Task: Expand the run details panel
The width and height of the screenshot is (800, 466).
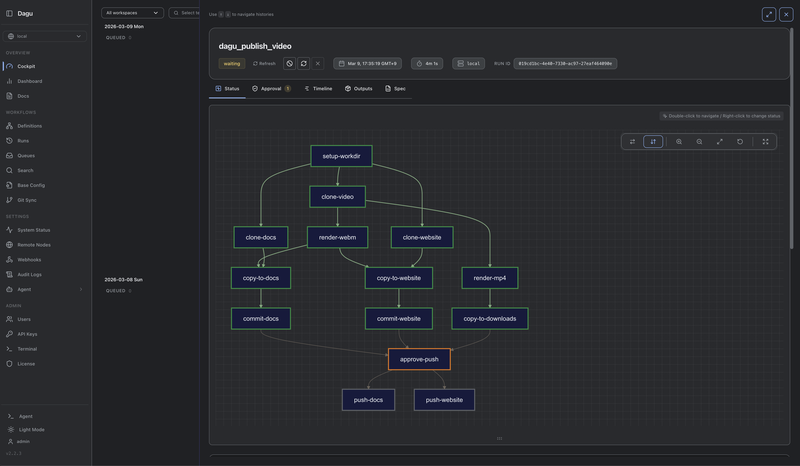Action: tap(769, 14)
